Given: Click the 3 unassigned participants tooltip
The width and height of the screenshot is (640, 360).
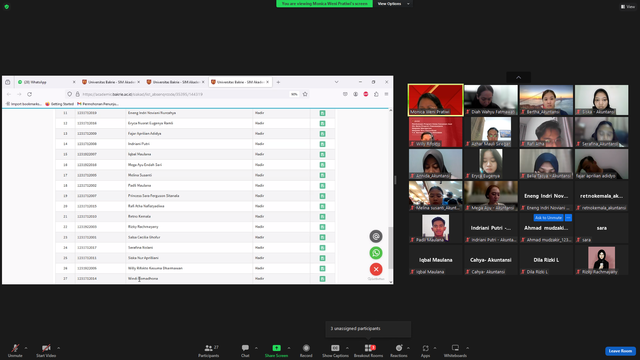Looking at the screenshot, I should (x=368, y=329).
